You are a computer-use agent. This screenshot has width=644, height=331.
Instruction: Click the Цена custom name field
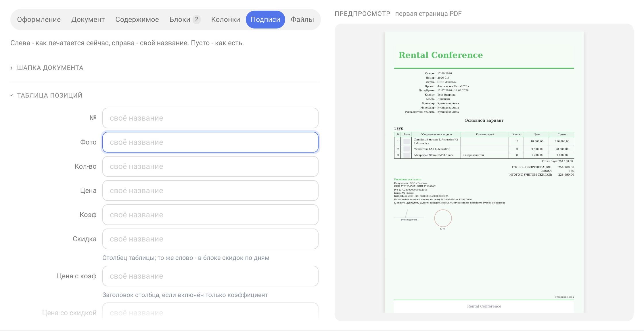click(x=210, y=191)
